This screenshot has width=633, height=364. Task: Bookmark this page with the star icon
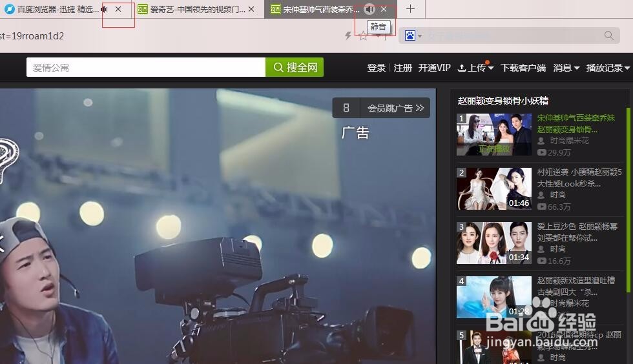363,36
